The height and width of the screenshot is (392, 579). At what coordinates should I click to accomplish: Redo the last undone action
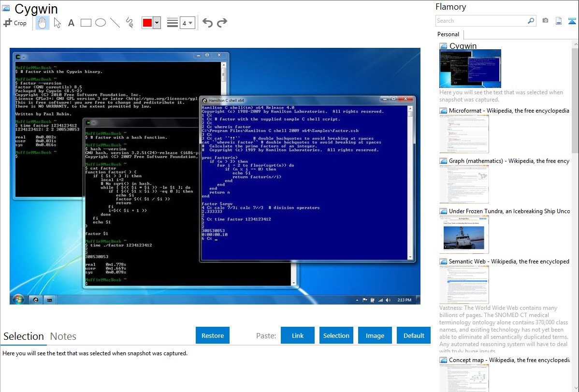click(x=222, y=23)
